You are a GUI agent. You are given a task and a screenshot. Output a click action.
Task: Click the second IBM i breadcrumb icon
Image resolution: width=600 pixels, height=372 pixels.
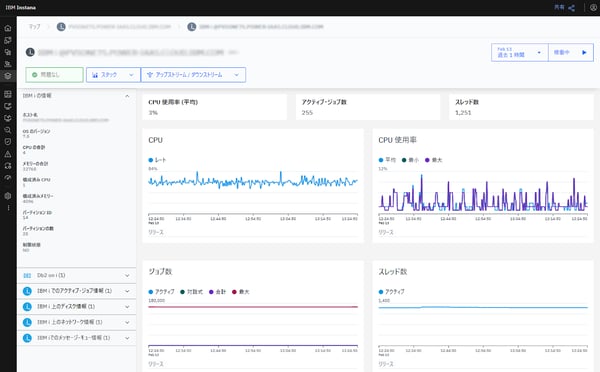click(x=192, y=27)
